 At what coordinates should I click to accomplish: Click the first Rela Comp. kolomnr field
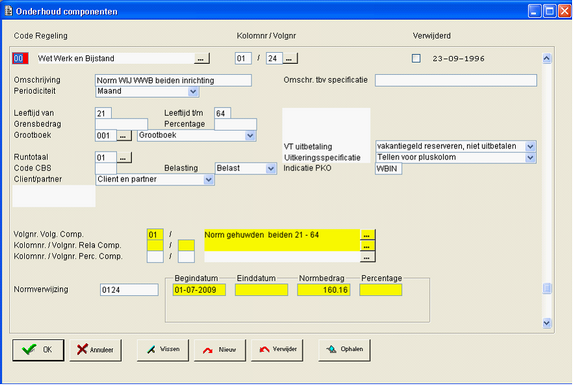click(155, 245)
